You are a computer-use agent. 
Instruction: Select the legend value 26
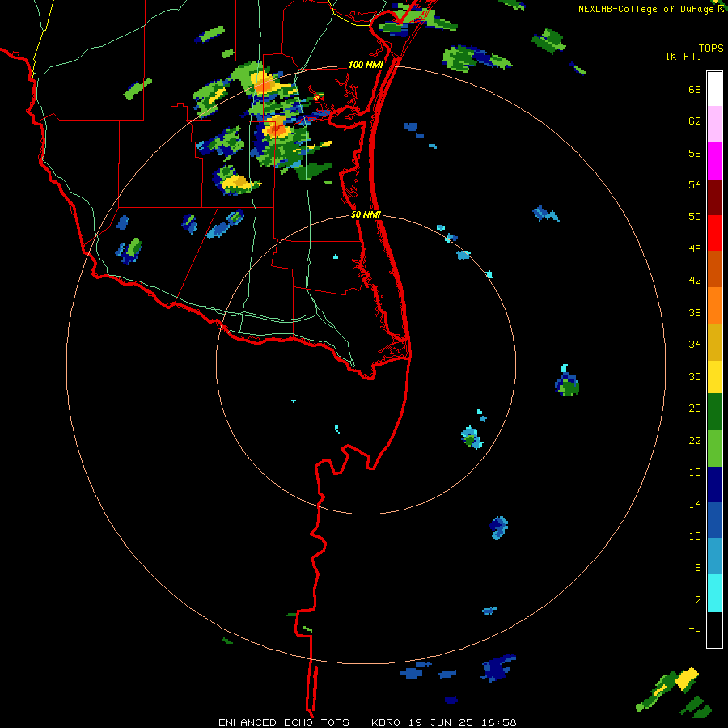click(x=695, y=408)
